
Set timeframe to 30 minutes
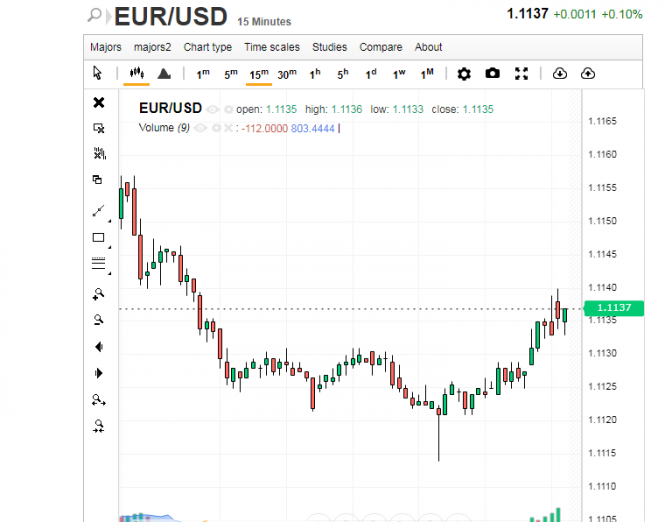tap(287, 74)
